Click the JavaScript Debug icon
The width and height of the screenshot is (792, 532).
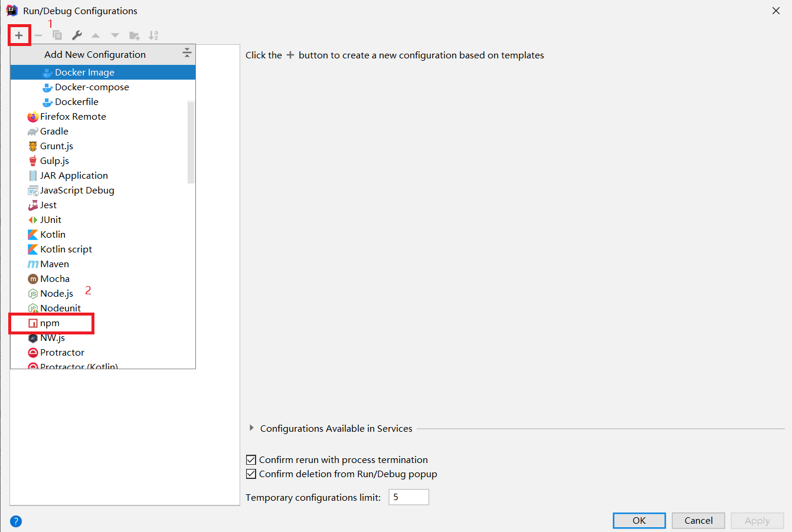point(33,191)
